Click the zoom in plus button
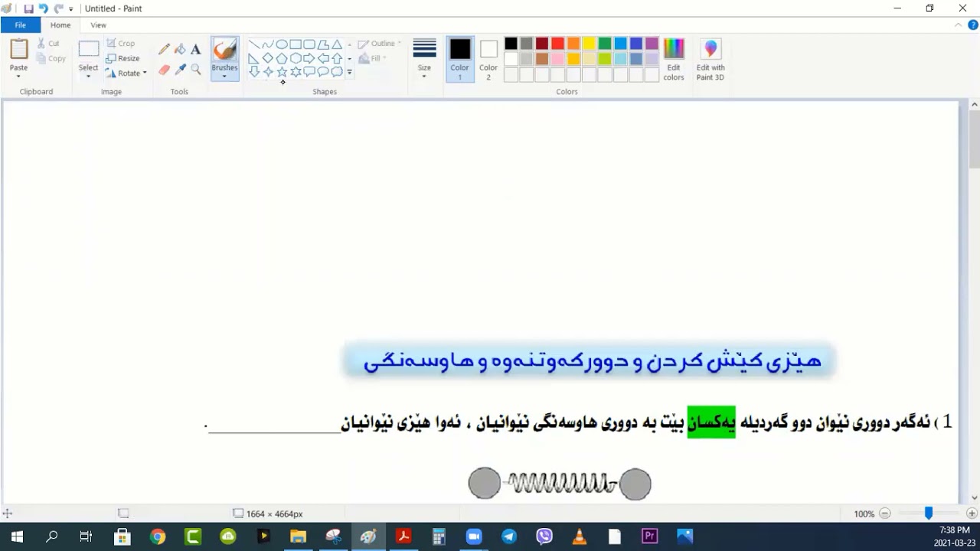This screenshot has width=980, height=551. (972, 514)
